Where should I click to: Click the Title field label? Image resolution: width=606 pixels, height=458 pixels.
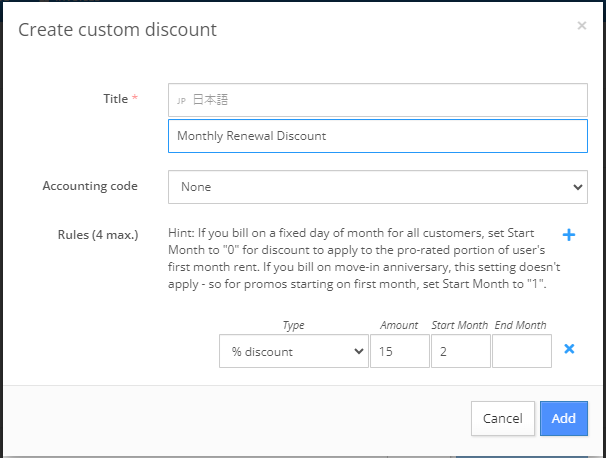click(116, 99)
